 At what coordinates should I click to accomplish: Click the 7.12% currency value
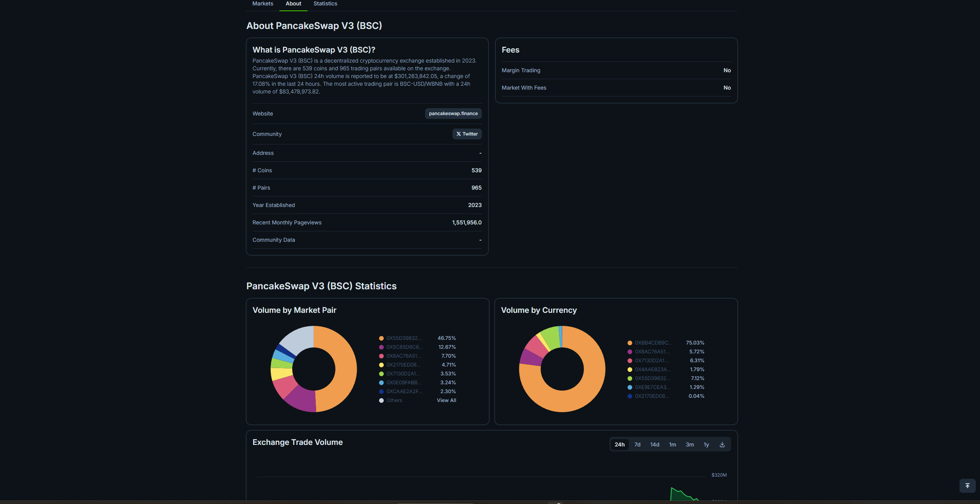[698, 378]
